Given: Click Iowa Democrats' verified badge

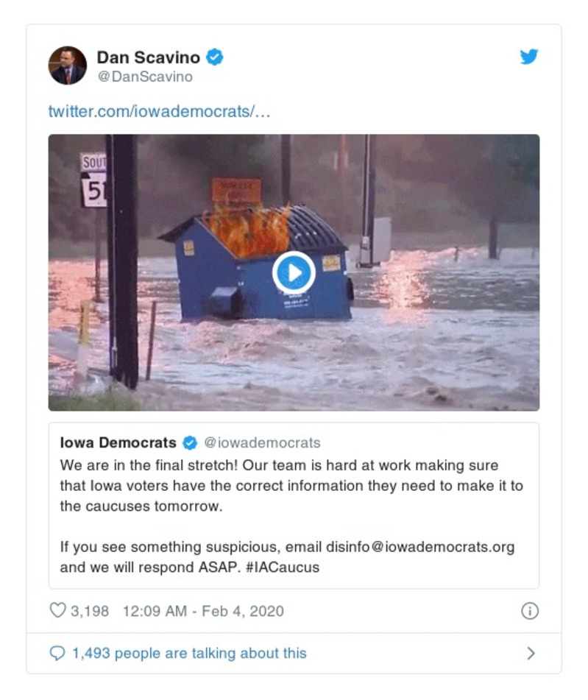Looking at the screenshot, I should (190, 443).
